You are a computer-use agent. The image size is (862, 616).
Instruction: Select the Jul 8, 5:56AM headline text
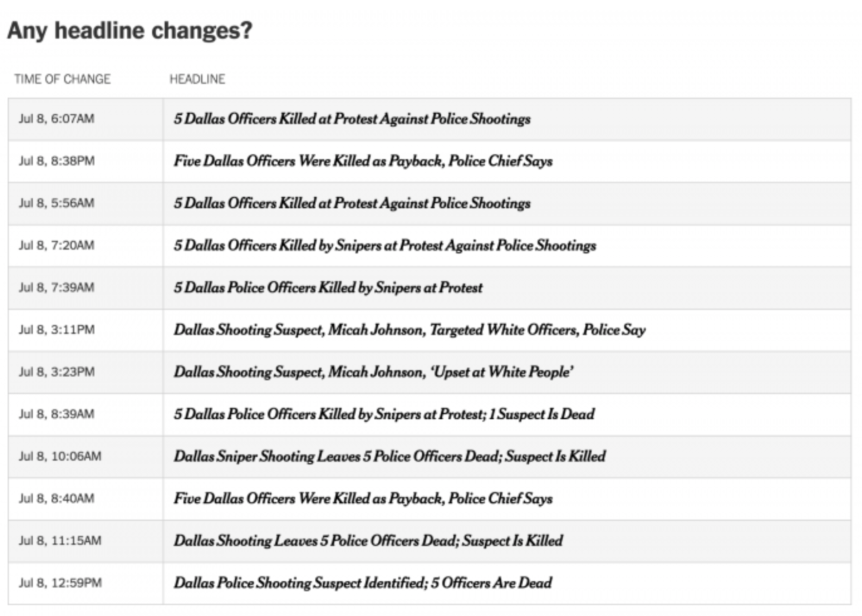(352, 203)
